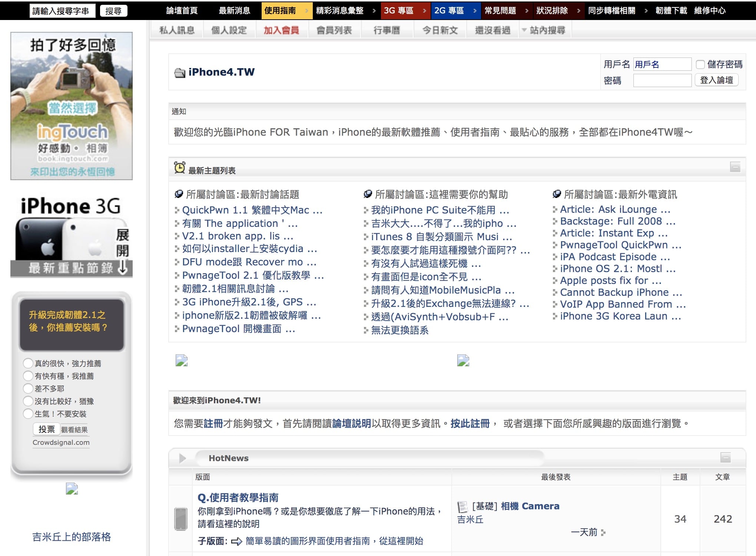The height and width of the screenshot is (556, 756).
Task: Expand the 3G 專區 menu arrow
Action: click(424, 11)
